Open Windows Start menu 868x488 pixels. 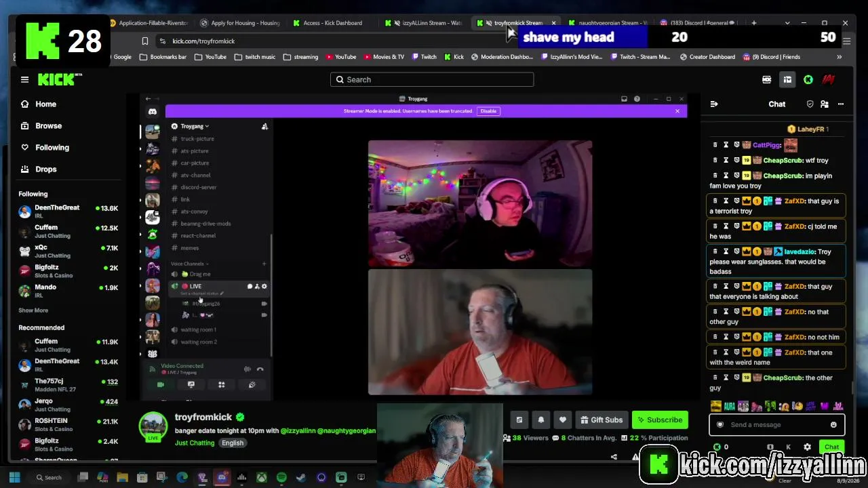[14, 478]
